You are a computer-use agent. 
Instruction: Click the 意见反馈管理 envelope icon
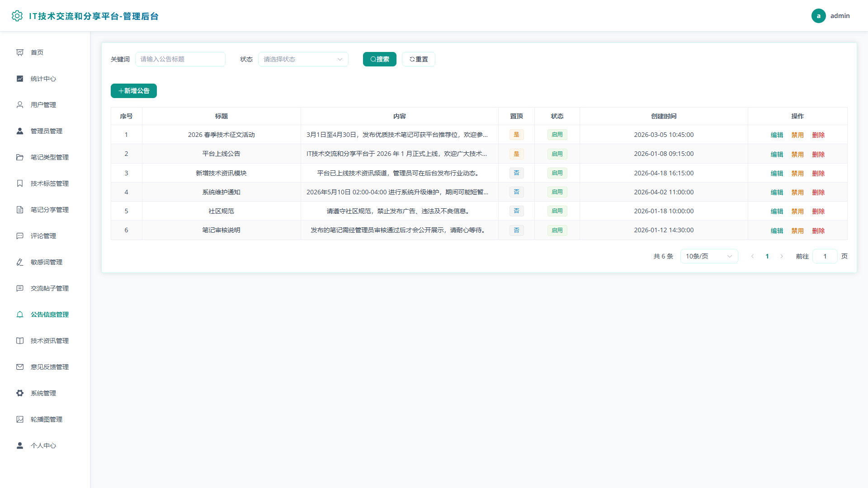click(x=20, y=367)
